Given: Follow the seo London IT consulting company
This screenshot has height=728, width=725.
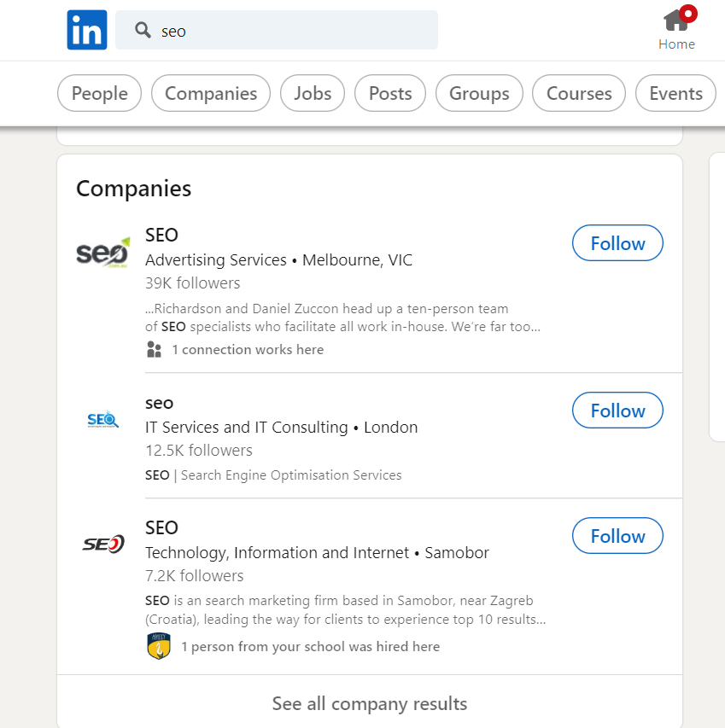Looking at the screenshot, I should [x=617, y=410].
